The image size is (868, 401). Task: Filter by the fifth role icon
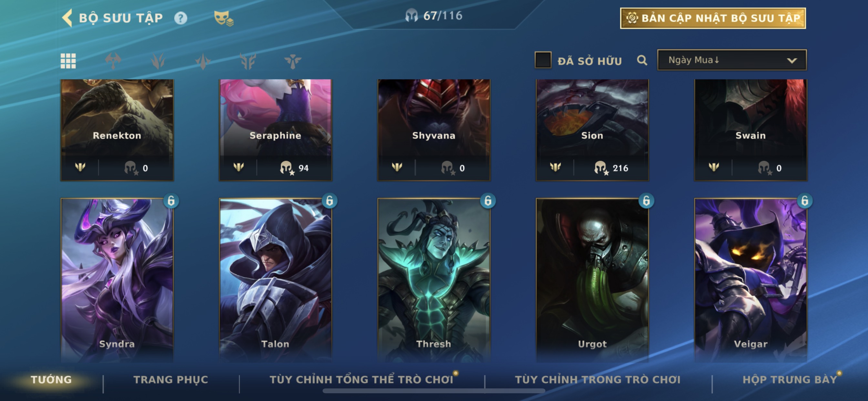click(x=293, y=61)
